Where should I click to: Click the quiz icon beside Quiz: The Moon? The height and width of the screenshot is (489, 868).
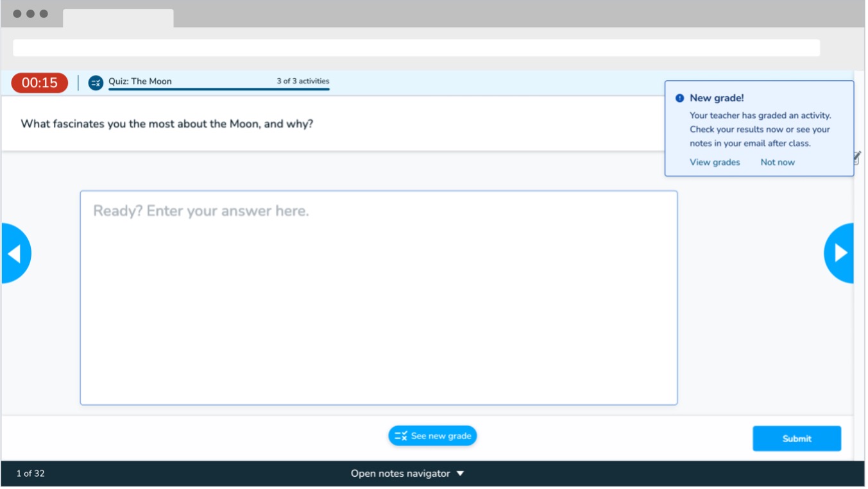(x=96, y=83)
